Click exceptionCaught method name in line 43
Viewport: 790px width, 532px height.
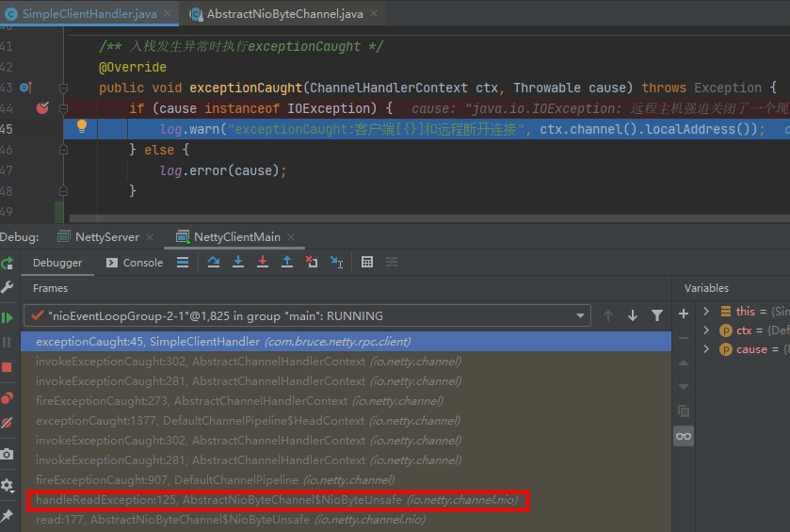click(x=246, y=88)
